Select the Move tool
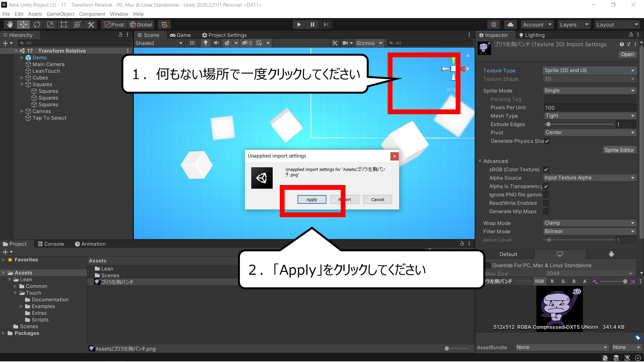 [24, 24]
